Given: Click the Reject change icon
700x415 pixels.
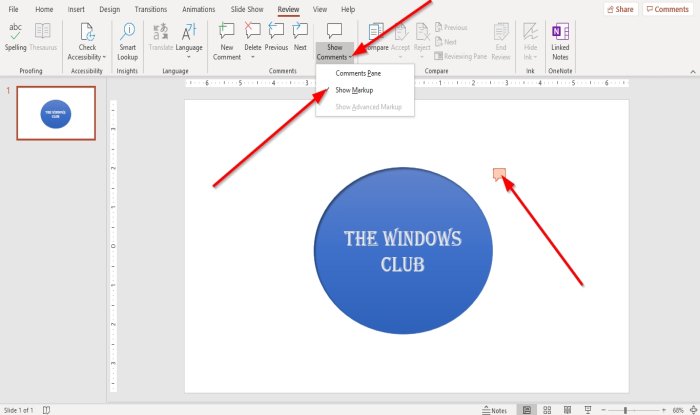Looking at the screenshot, I should [422, 32].
